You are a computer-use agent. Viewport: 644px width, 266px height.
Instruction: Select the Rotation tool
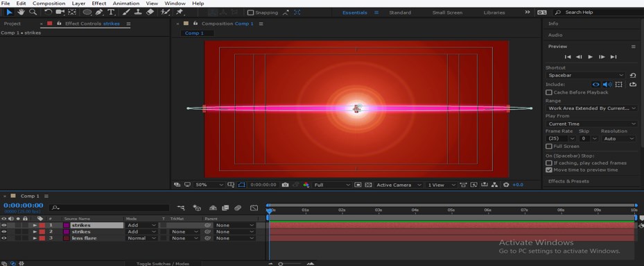click(x=48, y=13)
